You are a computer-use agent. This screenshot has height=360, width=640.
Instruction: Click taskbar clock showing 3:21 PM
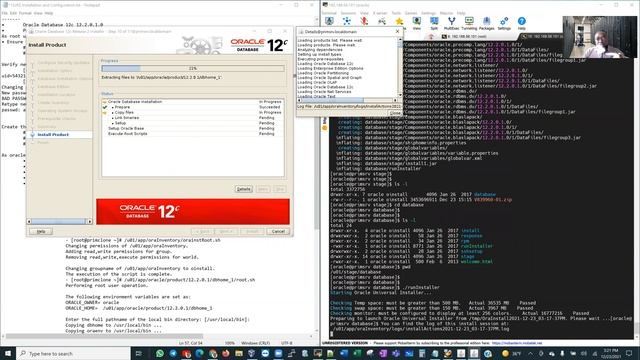611,353
